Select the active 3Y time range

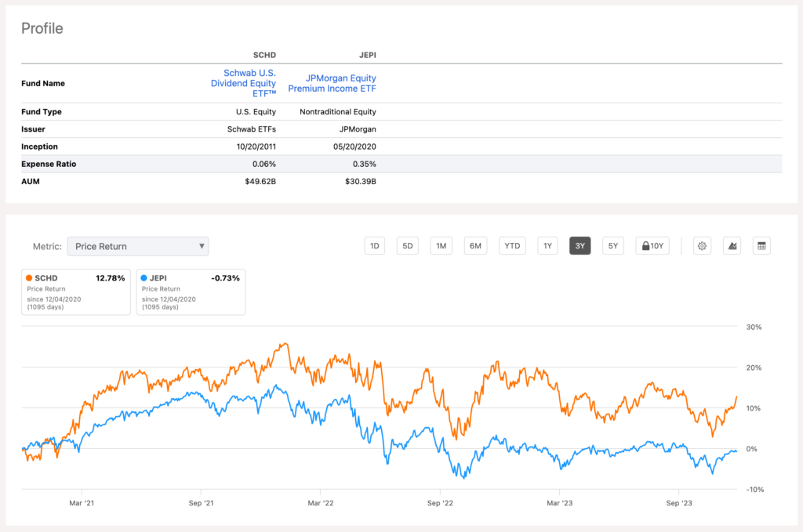pyautogui.click(x=580, y=246)
